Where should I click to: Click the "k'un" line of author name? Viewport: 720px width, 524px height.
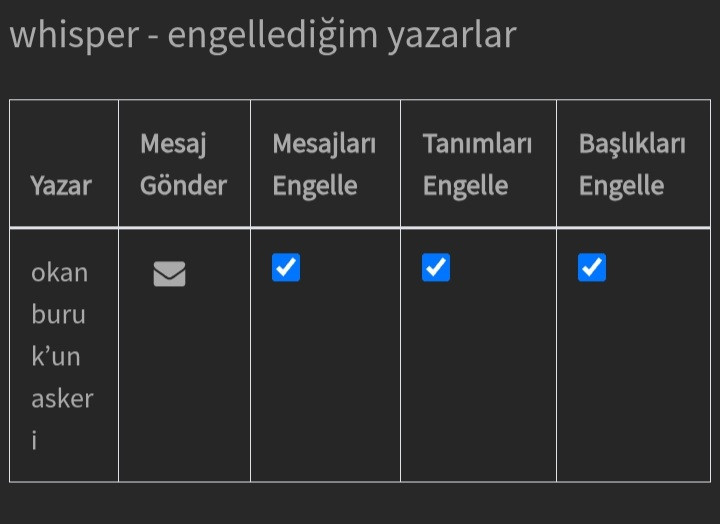click(56, 356)
